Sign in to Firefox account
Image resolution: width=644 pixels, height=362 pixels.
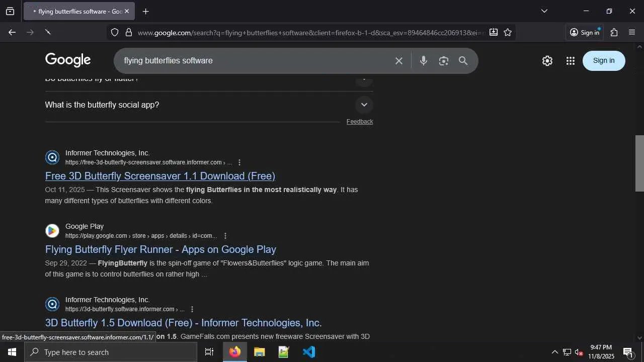(x=585, y=32)
